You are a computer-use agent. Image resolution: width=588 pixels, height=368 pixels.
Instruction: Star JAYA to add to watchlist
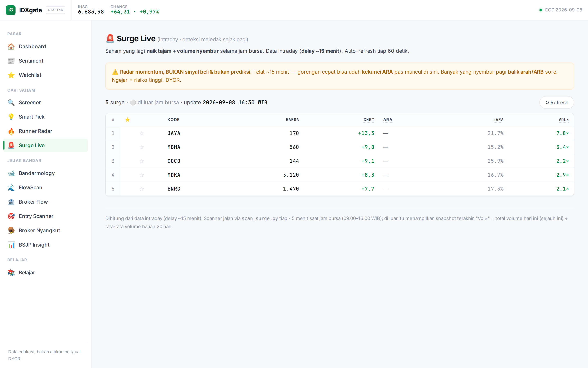coord(142,133)
